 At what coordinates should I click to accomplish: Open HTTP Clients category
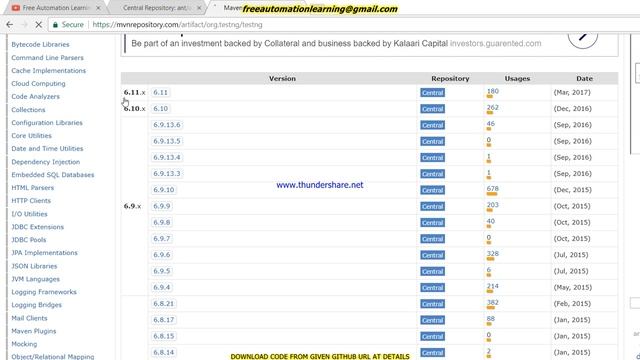click(x=31, y=201)
